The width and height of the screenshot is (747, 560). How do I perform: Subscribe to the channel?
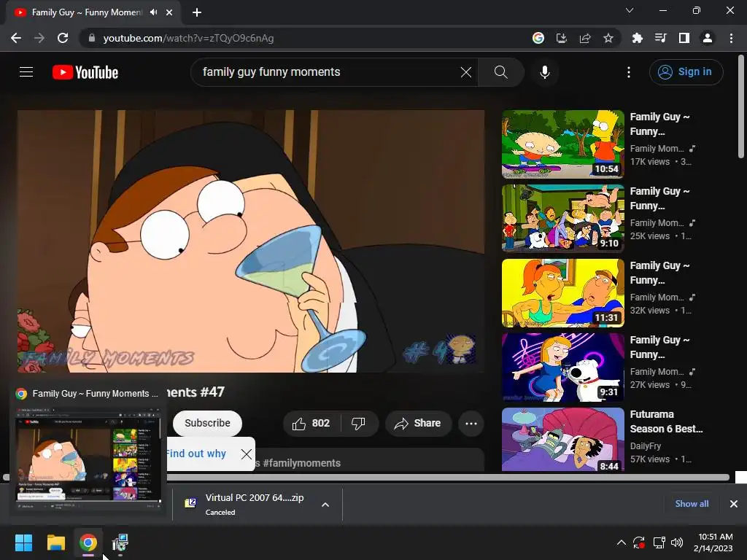207,424
